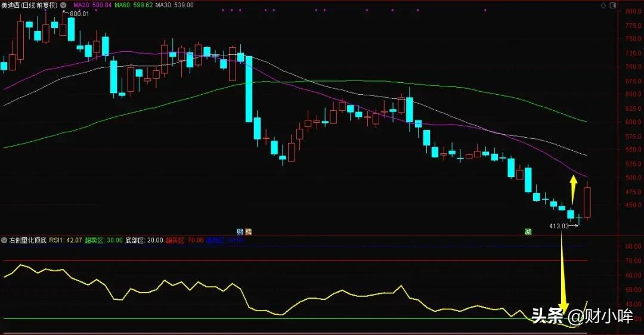Click the 500.0 price axis label
Screen dimensions: 644x335
click(x=634, y=178)
